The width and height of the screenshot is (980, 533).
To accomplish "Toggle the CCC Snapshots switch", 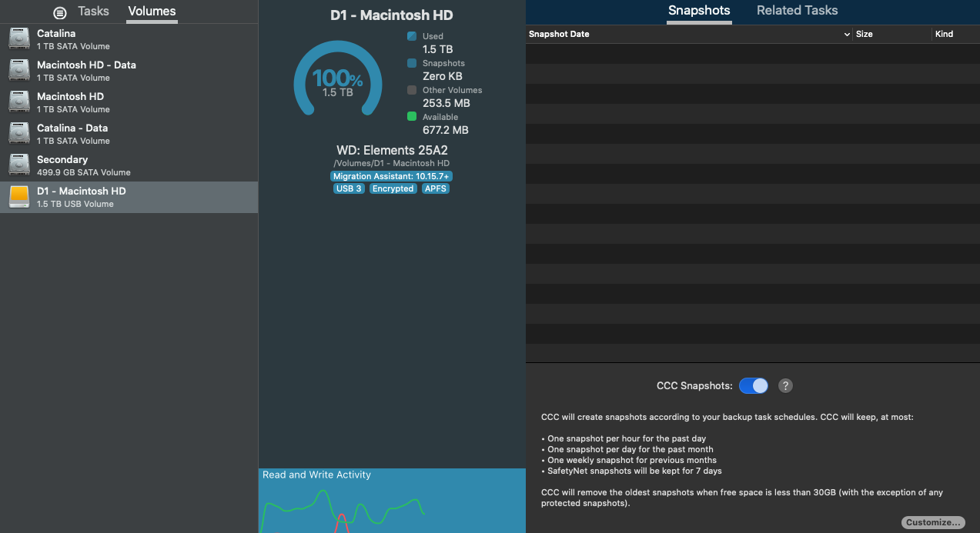I will 754,386.
